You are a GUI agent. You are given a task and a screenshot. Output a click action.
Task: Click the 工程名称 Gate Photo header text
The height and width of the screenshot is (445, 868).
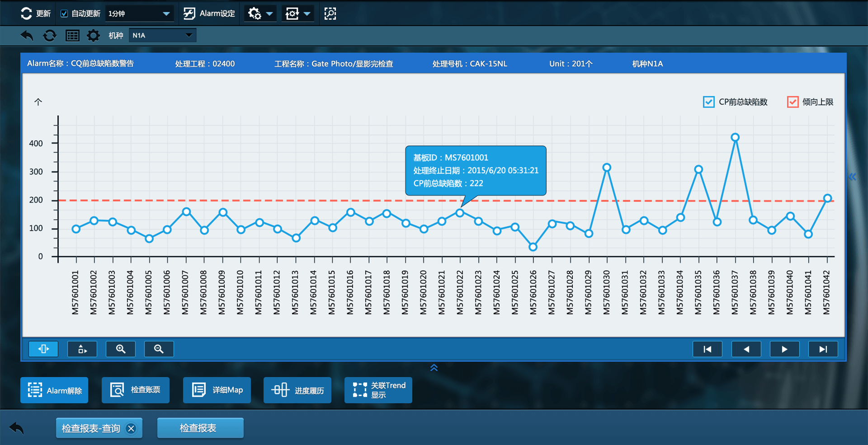(334, 64)
